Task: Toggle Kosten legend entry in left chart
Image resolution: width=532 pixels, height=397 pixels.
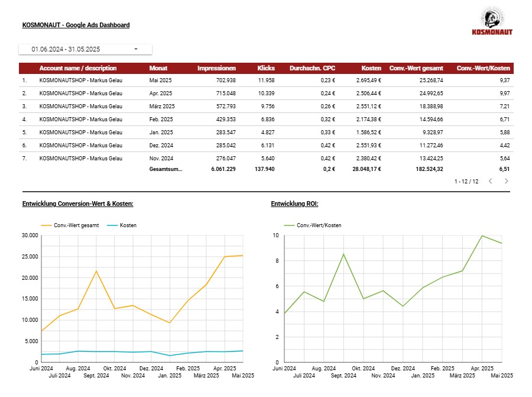Action: click(x=122, y=225)
